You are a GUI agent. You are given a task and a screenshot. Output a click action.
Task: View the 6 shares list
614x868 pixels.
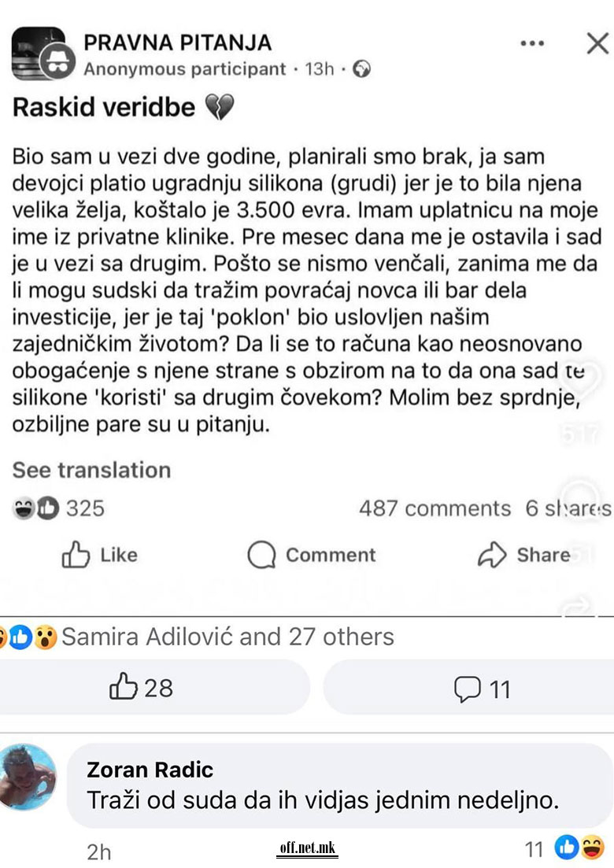(x=568, y=508)
